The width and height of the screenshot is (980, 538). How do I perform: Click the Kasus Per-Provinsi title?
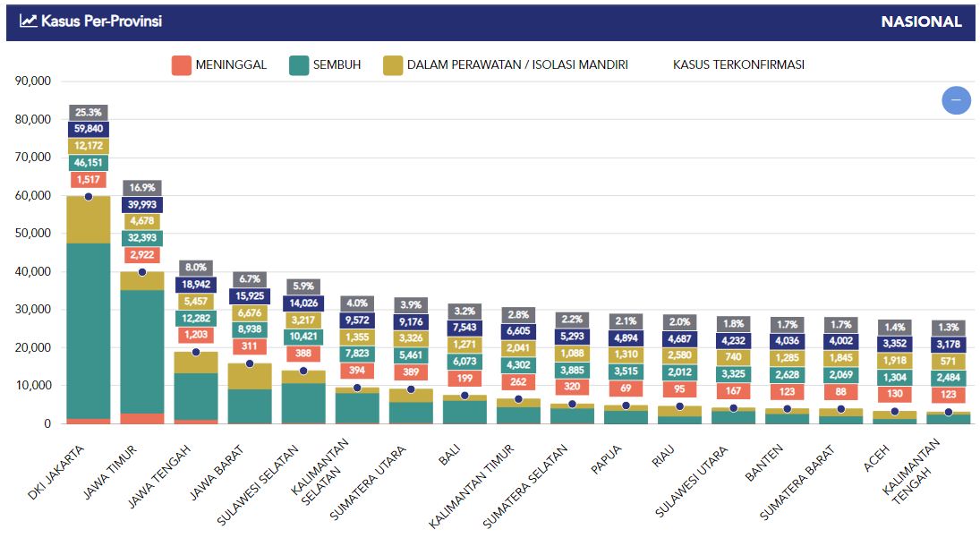[x=101, y=21]
